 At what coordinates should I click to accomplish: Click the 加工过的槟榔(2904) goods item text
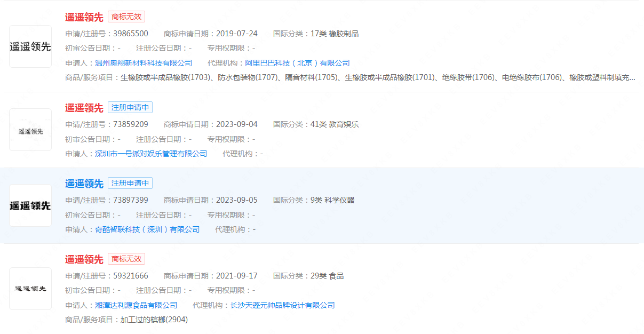[x=154, y=320]
